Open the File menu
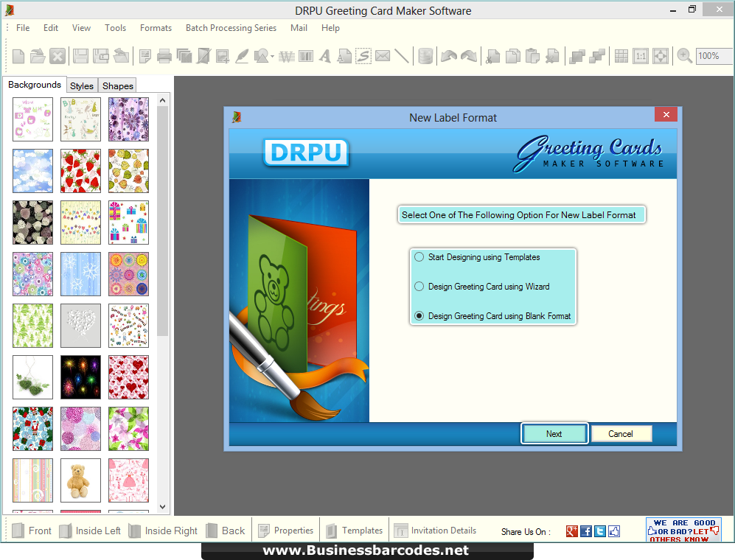 [23, 28]
